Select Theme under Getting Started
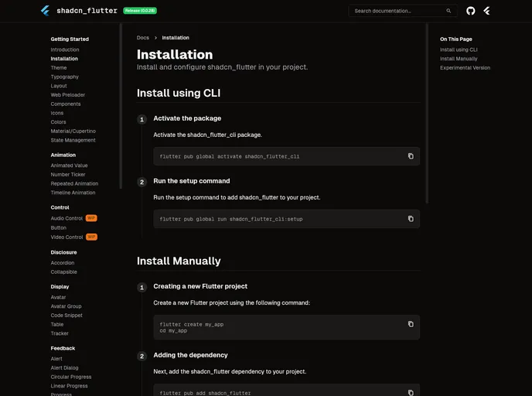 pos(59,68)
